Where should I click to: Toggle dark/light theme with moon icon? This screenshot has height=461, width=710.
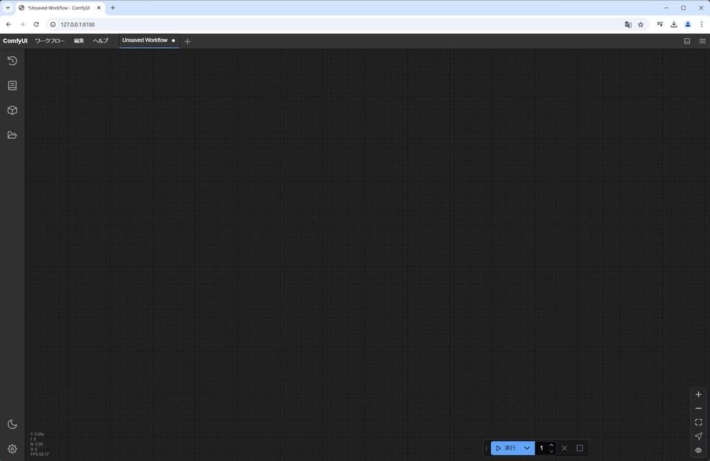click(x=12, y=424)
